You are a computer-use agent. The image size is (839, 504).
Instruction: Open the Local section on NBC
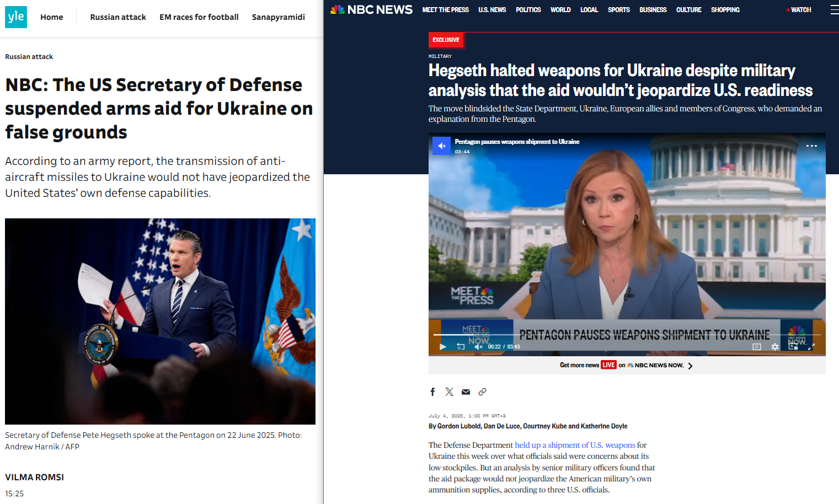[589, 10]
